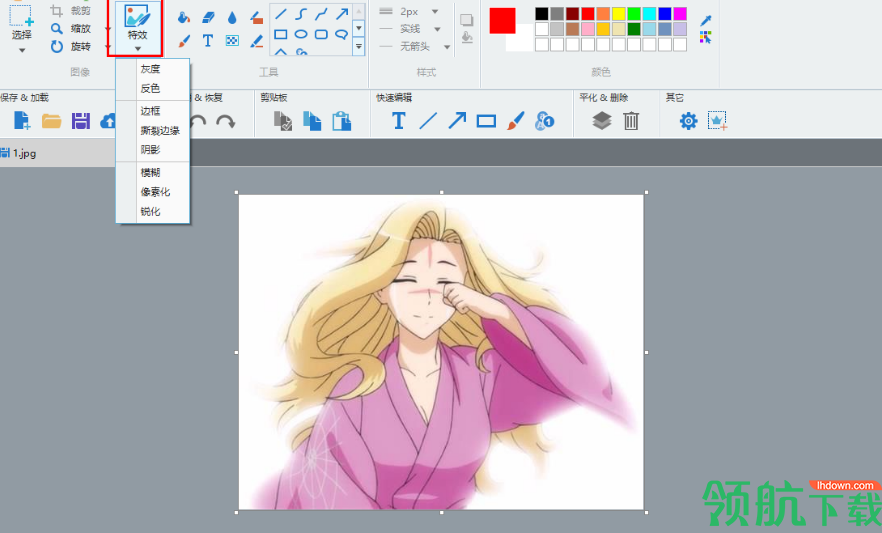The height and width of the screenshot is (533, 882).
Task: Click the quick edit rectangle icon
Action: 486,121
